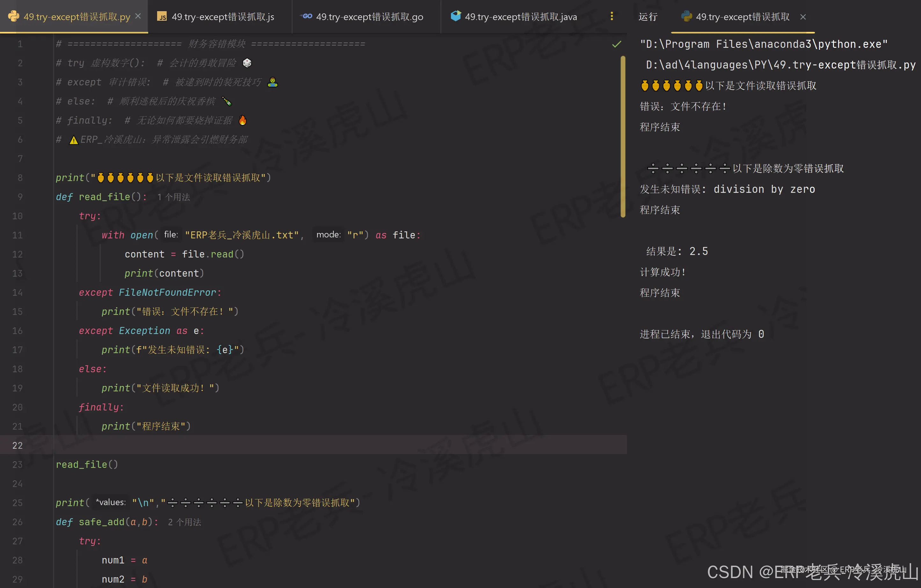Close the run output tab
Screen dimensions: 921x588
803,17
